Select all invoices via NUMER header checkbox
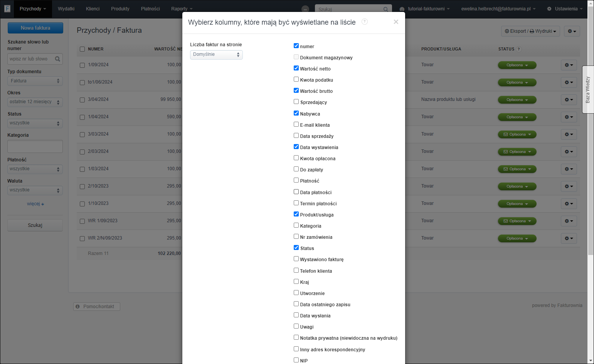 tap(82, 49)
